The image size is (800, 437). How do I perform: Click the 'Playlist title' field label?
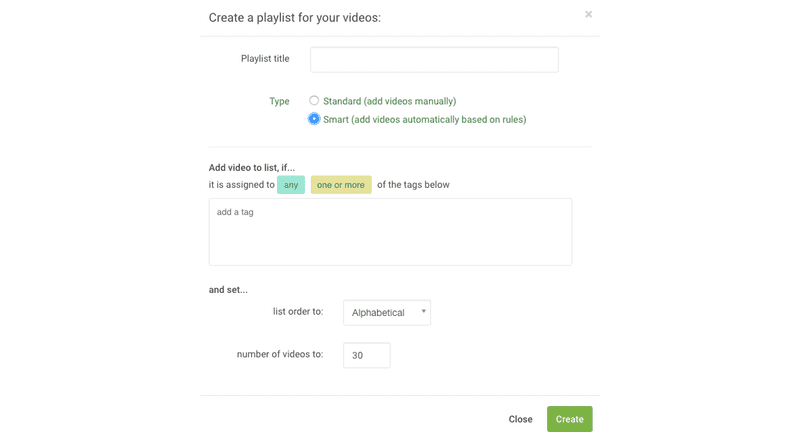tap(265, 59)
